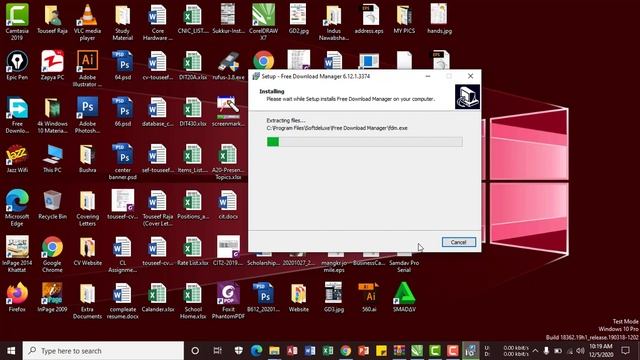Click the fdm.exe extraction path text
Screen dimensions: 640x360
[x=337, y=128]
